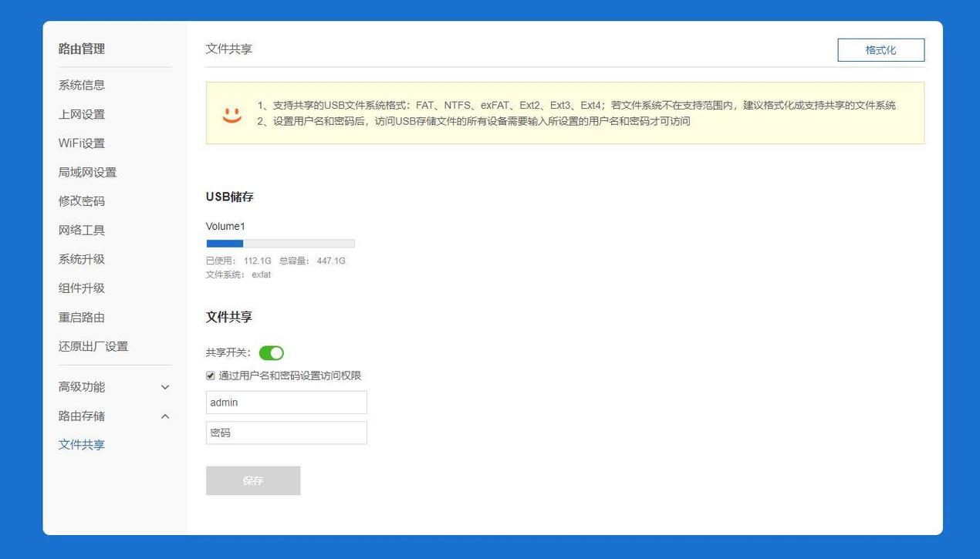Click the admin username input field
The width and height of the screenshot is (980, 559).
click(286, 402)
